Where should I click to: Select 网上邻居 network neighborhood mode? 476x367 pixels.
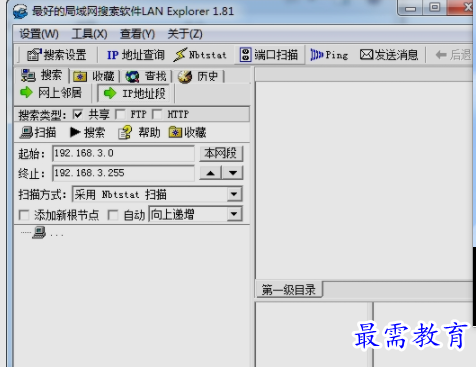[51, 93]
